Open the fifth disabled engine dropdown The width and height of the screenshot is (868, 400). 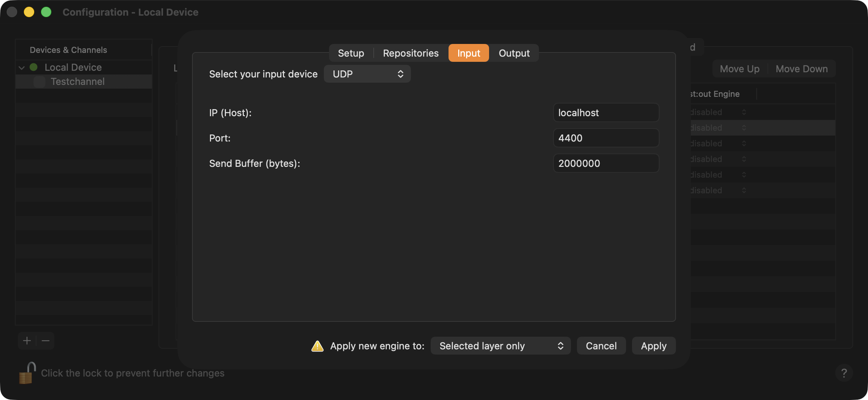point(718,175)
